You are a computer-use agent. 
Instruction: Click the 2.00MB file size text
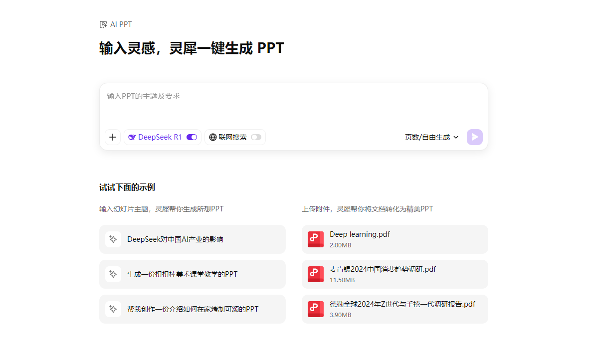click(340, 245)
